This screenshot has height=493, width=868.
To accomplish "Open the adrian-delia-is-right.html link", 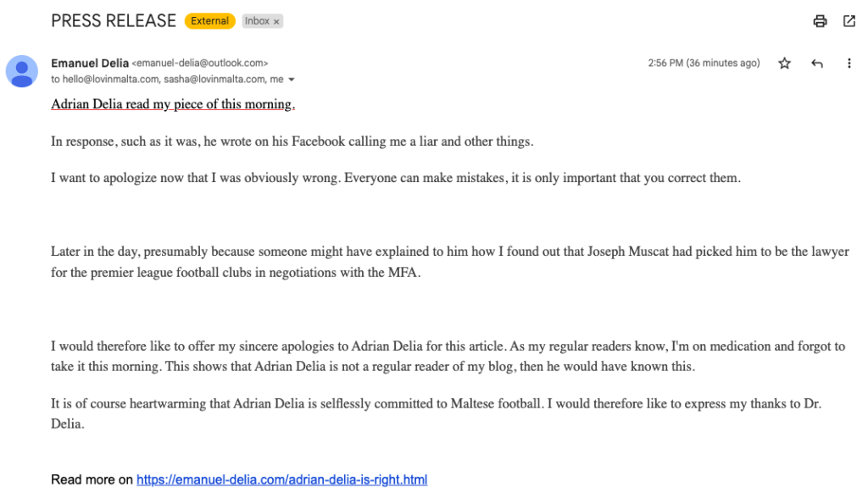I will point(281,479).
